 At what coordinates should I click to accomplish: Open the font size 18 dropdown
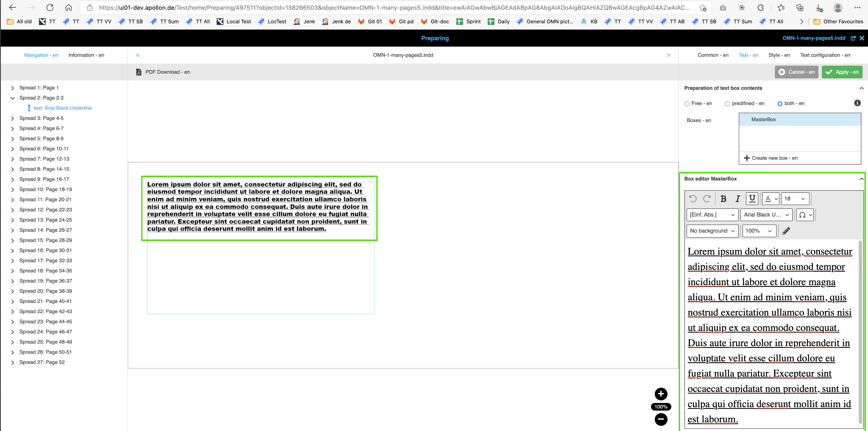(795, 199)
